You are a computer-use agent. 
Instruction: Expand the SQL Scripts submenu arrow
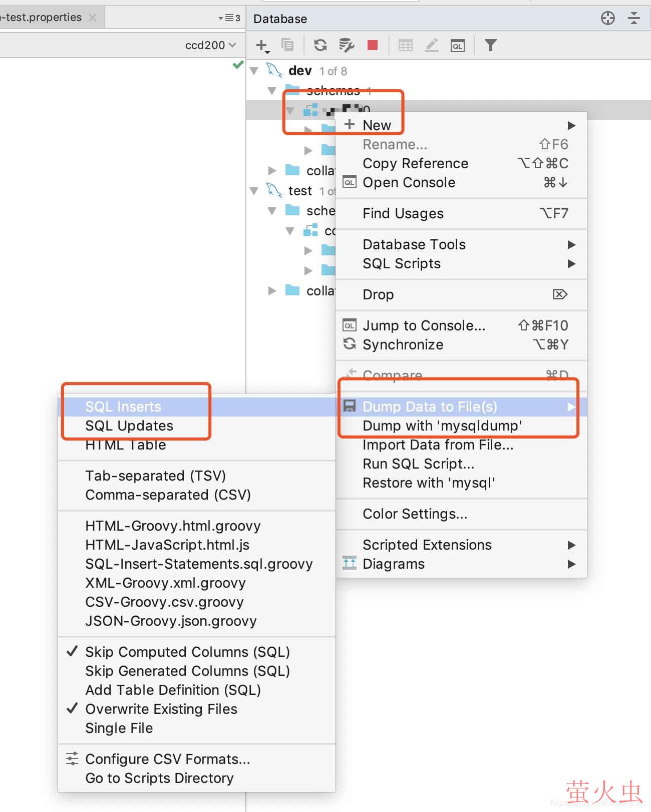tap(571, 263)
